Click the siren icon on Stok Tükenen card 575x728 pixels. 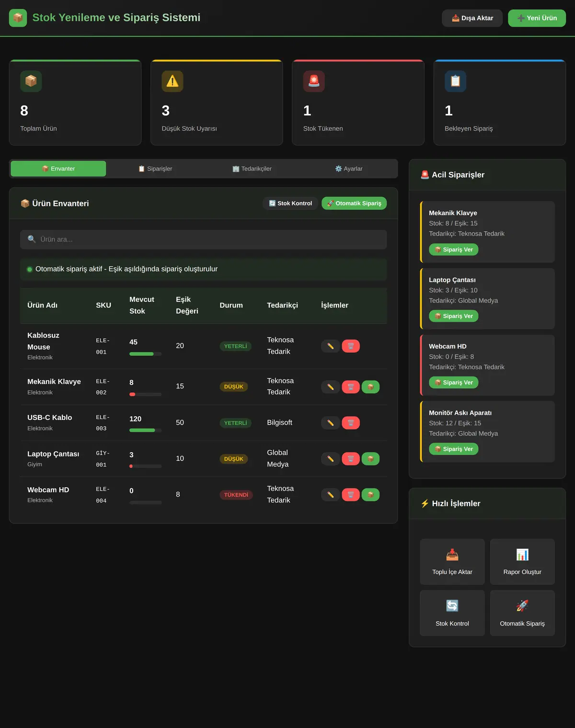(314, 81)
